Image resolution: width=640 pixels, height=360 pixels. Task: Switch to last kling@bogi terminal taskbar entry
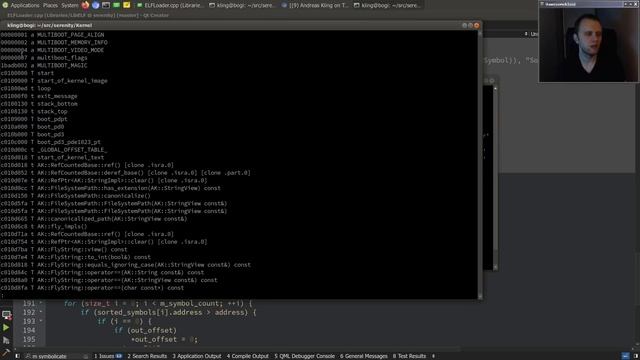[x=387, y=5]
